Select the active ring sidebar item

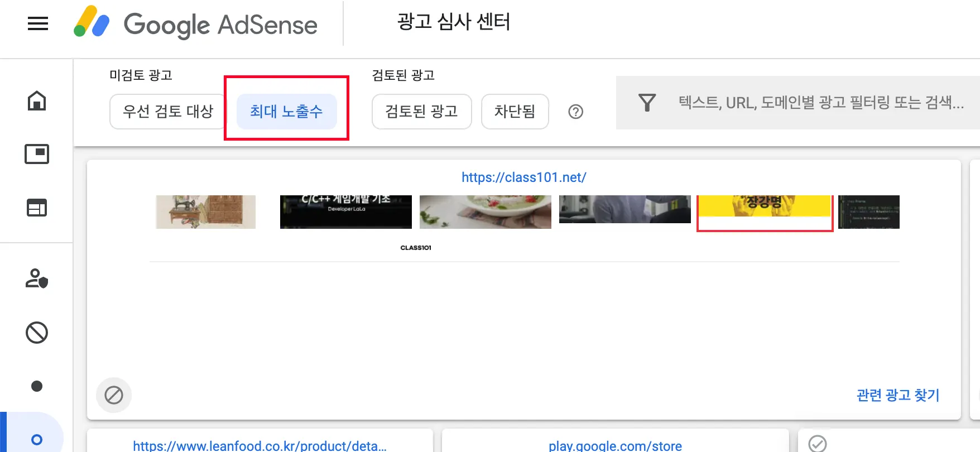tap(37, 440)
